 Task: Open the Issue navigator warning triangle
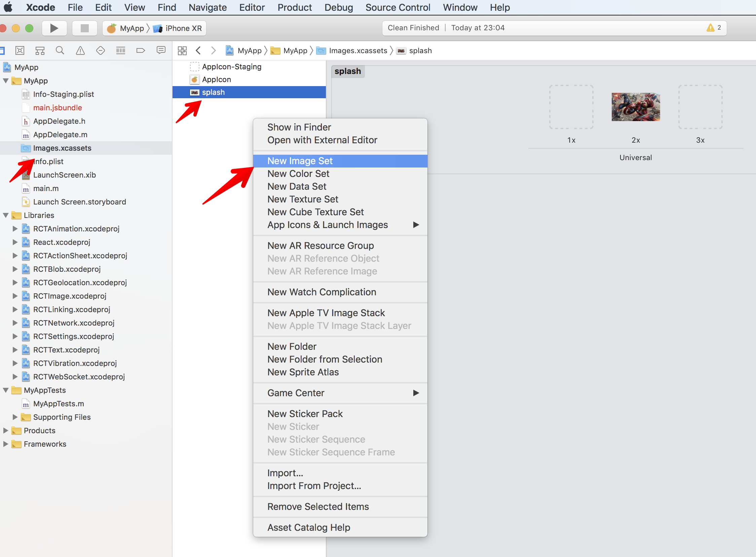tap(80, 50)
